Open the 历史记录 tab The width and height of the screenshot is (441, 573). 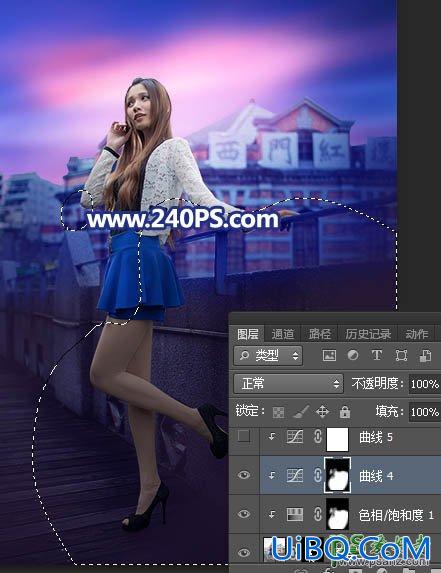click(x=368, y=334)
